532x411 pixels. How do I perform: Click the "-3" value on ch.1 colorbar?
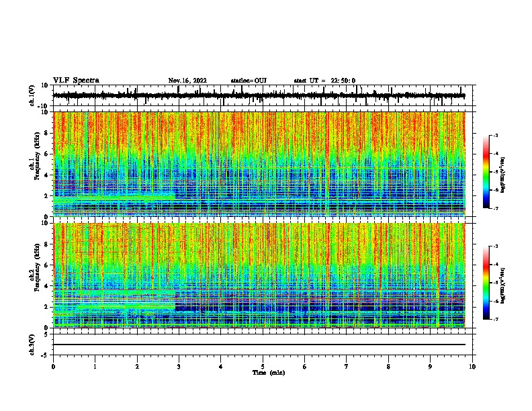pyautogui.click(x=495, y=135)
